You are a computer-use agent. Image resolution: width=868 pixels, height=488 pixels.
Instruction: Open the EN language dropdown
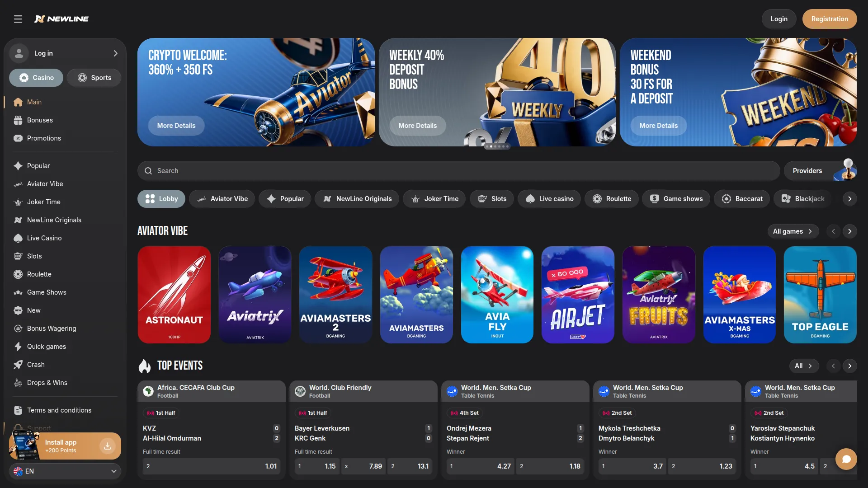point(65,471)
